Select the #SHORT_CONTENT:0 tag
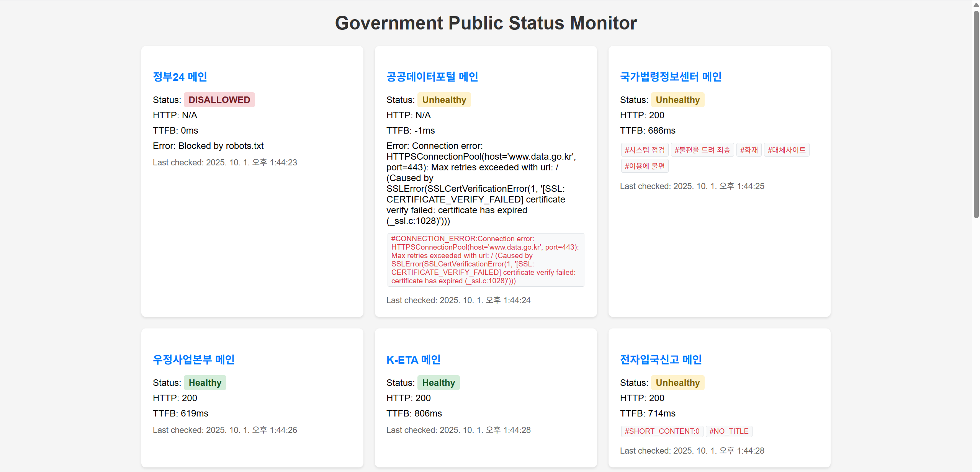The image size is (980, 472). coord(662,431)
